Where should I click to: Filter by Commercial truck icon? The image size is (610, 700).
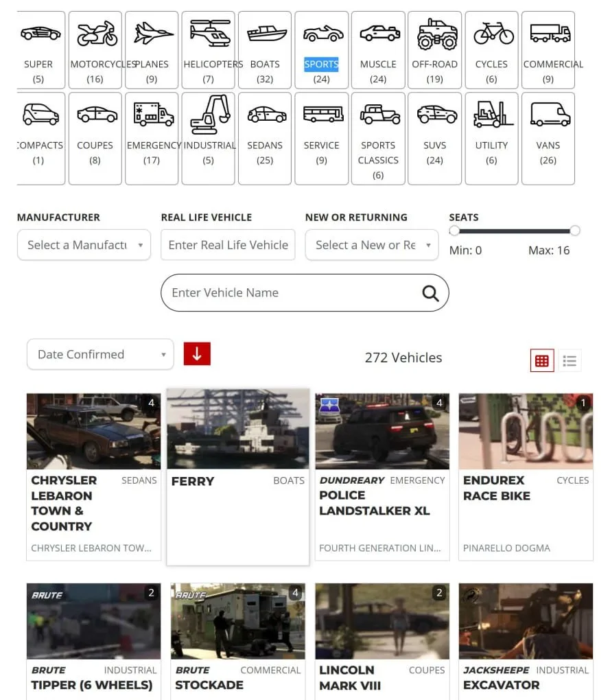point(550,34)
